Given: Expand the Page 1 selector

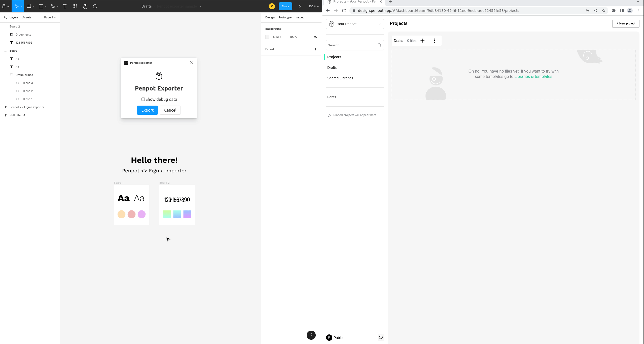Looking at the screenshot, I should (x=50, y=17).
